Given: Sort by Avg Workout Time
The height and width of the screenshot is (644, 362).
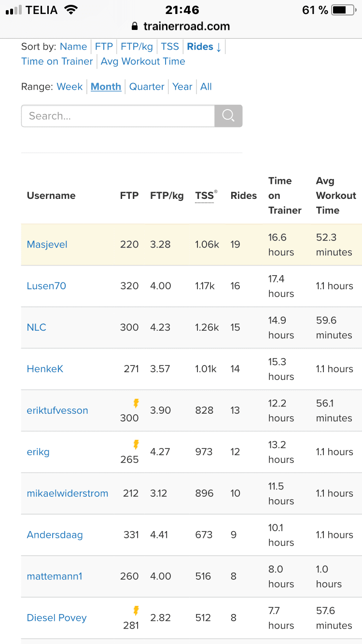Looking at the screenshot, I should point(143,61).
